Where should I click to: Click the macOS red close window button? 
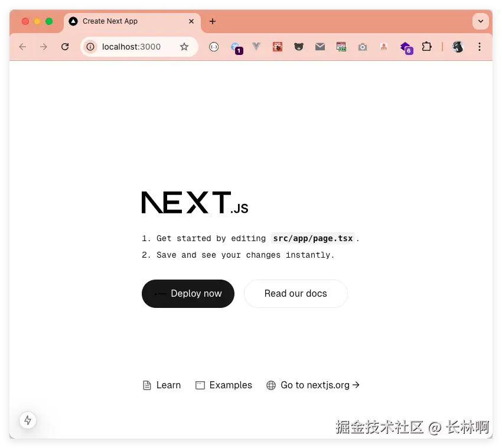[x=25, y=21]
